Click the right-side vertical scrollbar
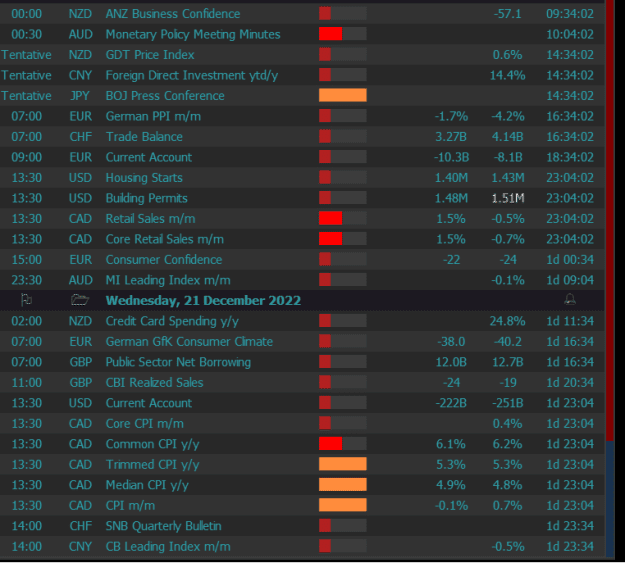The image size is (625, 563). (610, 279)
